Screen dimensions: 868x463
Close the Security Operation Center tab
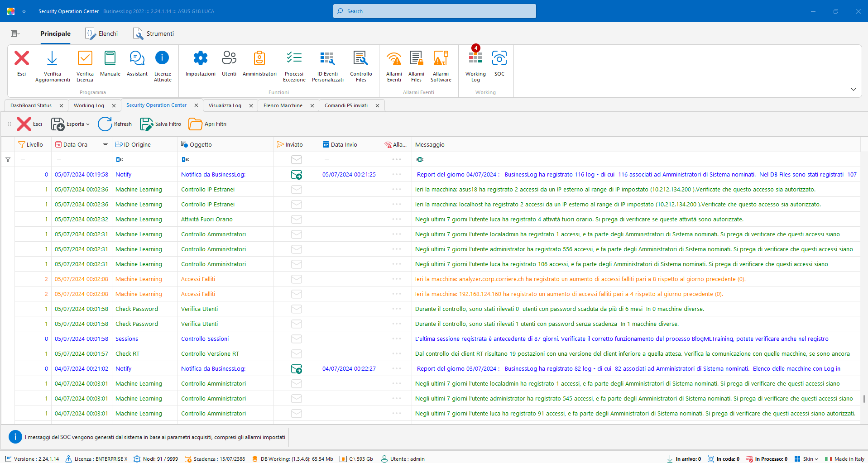point(196,105)
